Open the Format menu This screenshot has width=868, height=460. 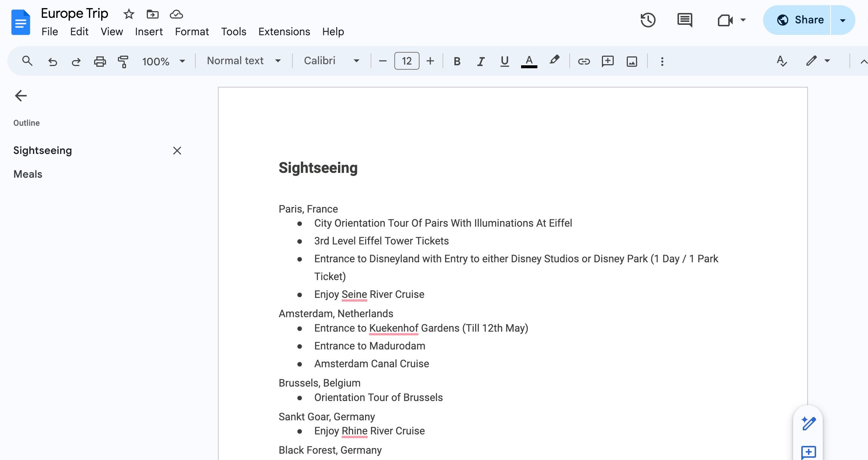click(x=192, y=31)
